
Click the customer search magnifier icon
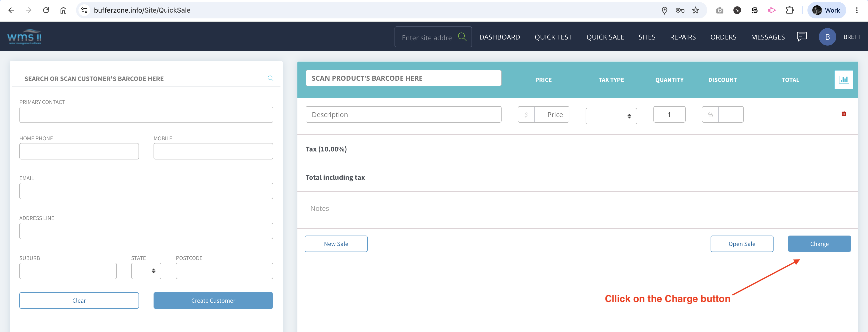pos(270,78)
